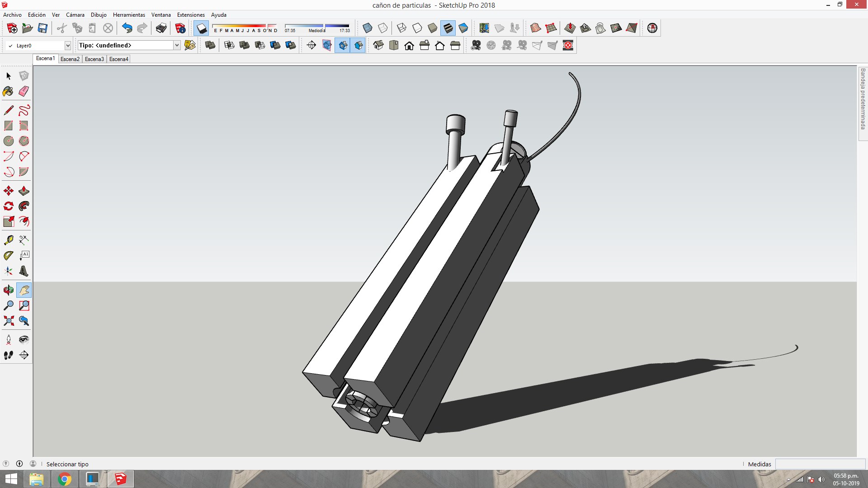Select the Walk footprints tool
The image size is (868, 488).
(9, 355)
